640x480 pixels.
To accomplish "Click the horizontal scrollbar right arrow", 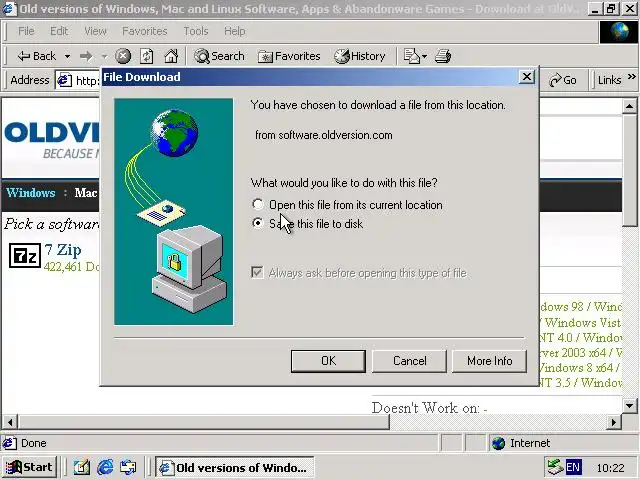I will 613,422.
